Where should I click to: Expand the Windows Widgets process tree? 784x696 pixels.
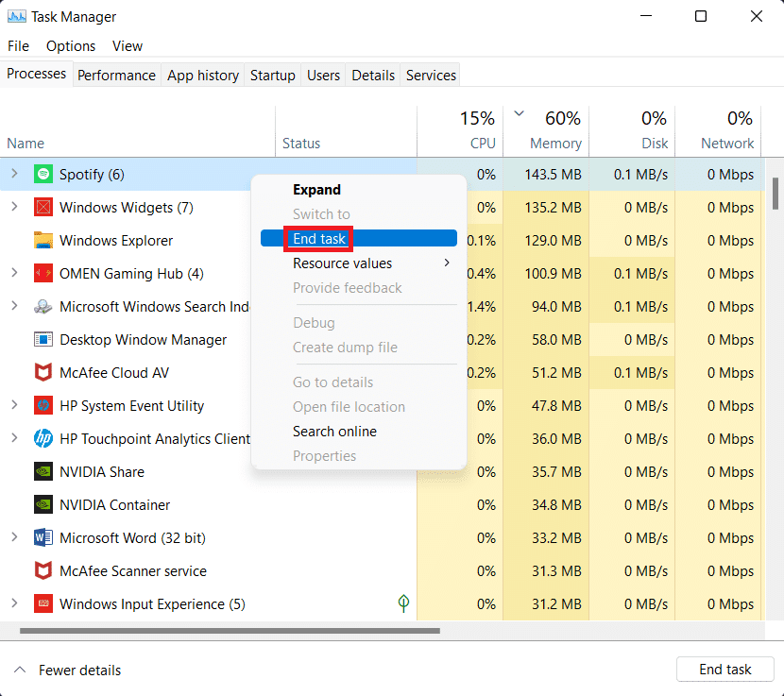click(x=14, y=207)
